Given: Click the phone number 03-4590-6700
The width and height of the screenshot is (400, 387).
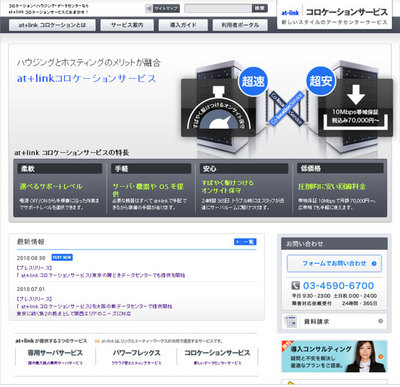Looking at the screenshot, I should tap(338, 286).
